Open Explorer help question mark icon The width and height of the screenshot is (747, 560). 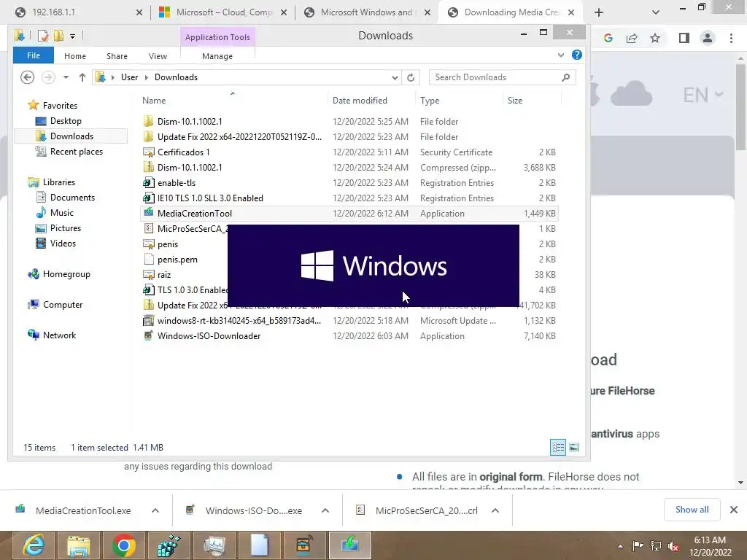click(576, 55)
